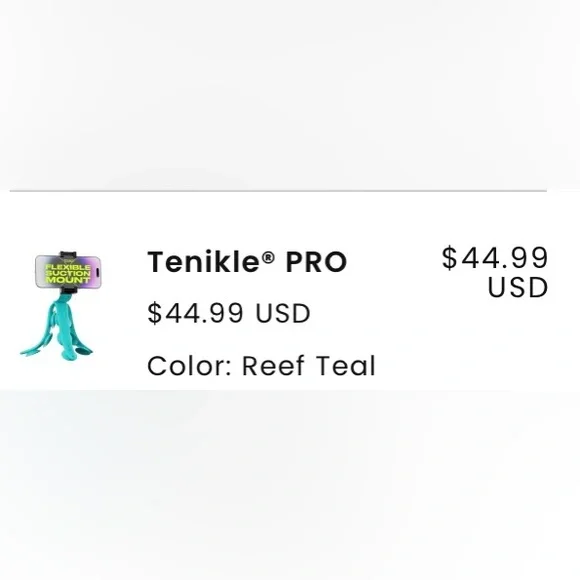
Task: Click the dollar sign in the unit price
Action: pyautogui.click(x=155, y=313)
